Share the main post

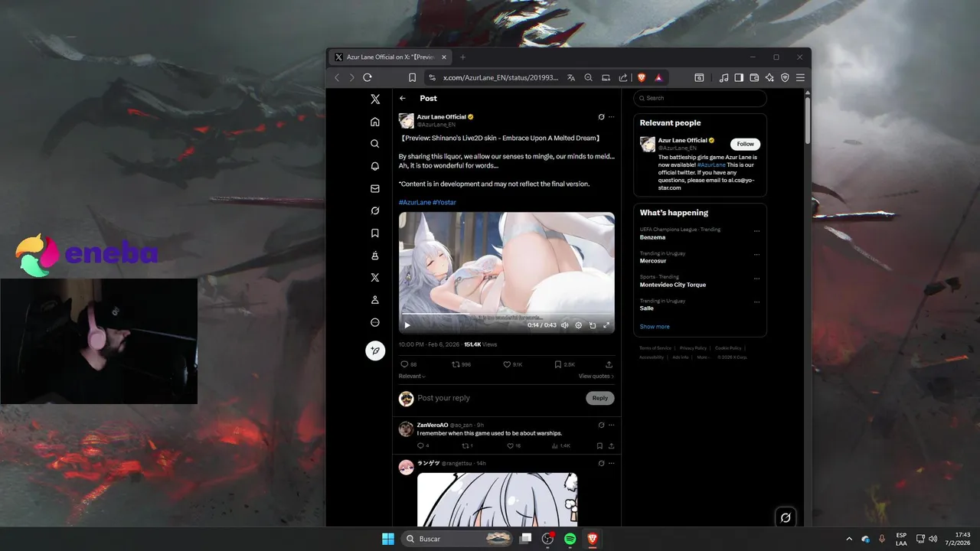[x=609, y=364]
